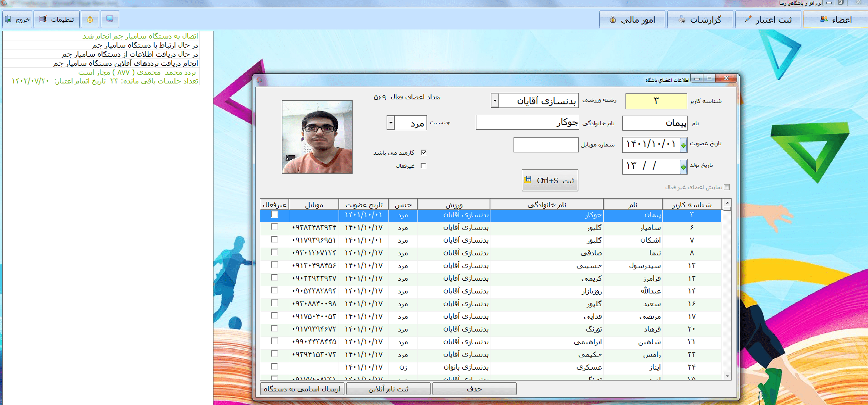Click the شناسه کاربر yellow input field
868x405 pixels.
[x=656, y=101]
